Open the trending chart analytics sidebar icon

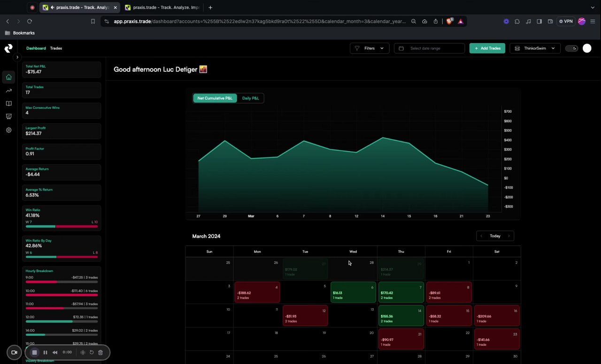[x=8, y=91]
